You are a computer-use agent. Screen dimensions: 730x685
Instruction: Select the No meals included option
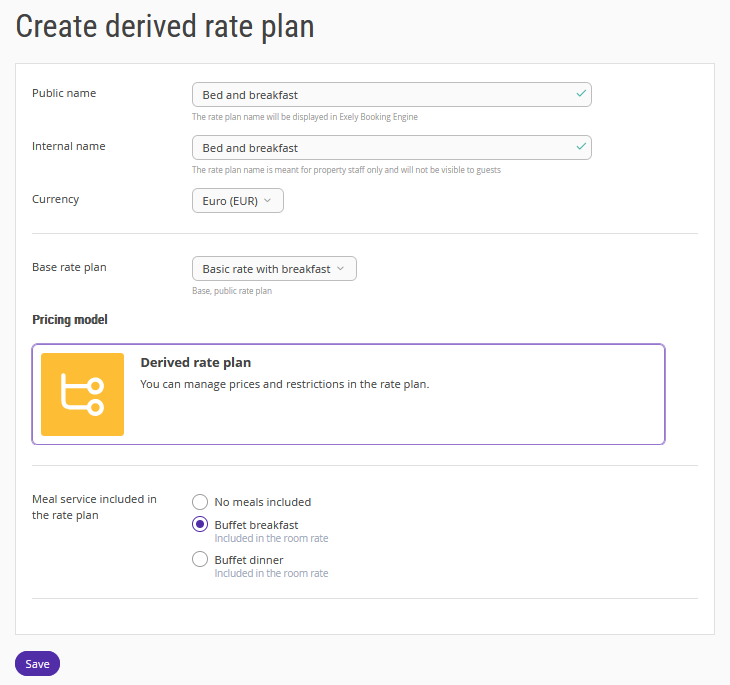point(200,502)
